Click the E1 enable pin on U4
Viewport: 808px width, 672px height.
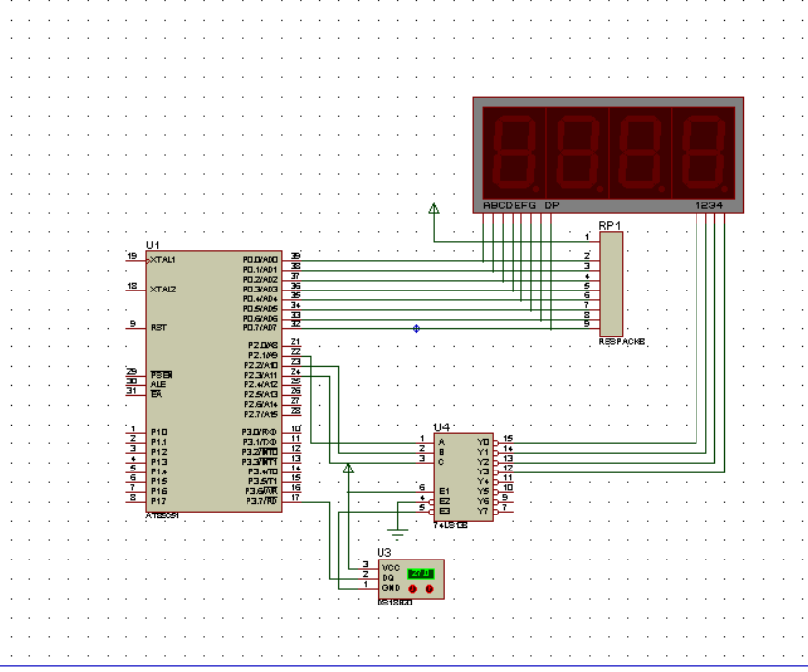445,492
